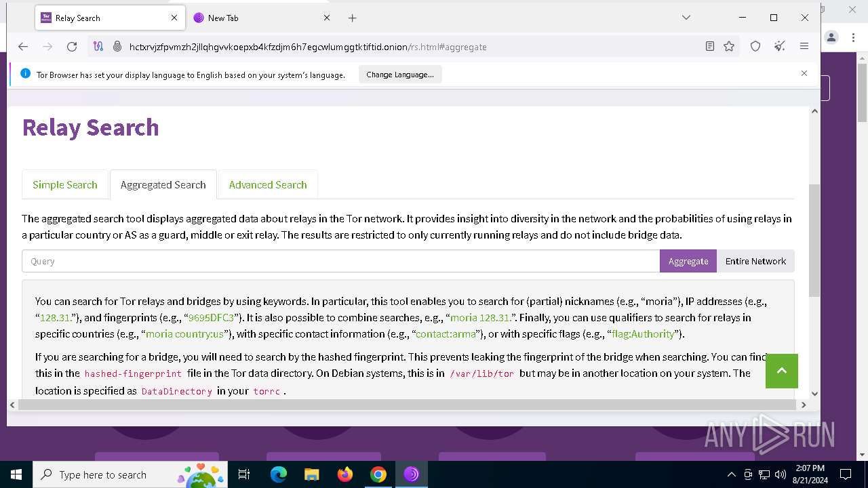
Task: Open the browser hamburger menu
Action: [x=804, y=46]
